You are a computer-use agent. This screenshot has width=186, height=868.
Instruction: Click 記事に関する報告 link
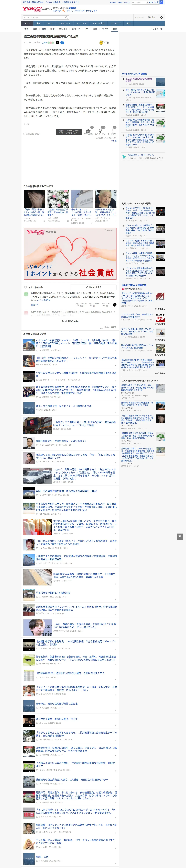click(x=32, y=134)
